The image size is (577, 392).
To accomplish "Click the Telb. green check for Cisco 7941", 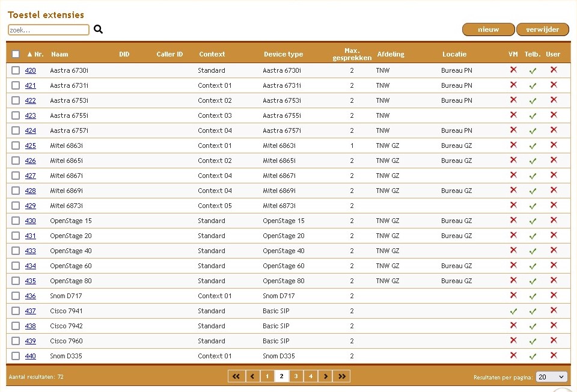I will coord(533,311).
